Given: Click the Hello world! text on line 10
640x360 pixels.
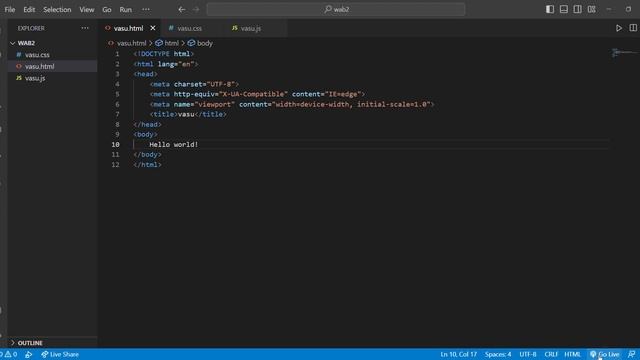Looking at the screenshot, I should point(173,144).
